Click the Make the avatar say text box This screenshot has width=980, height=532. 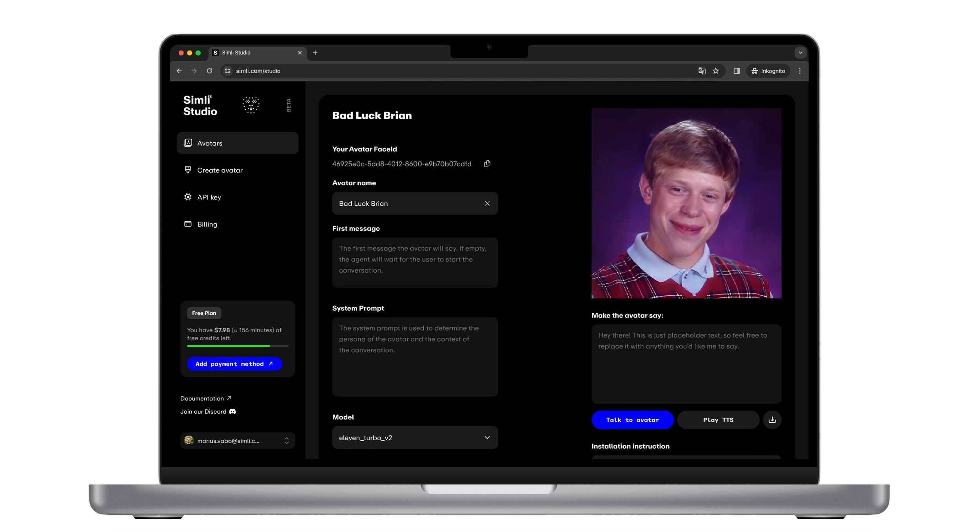pos(686,364)
